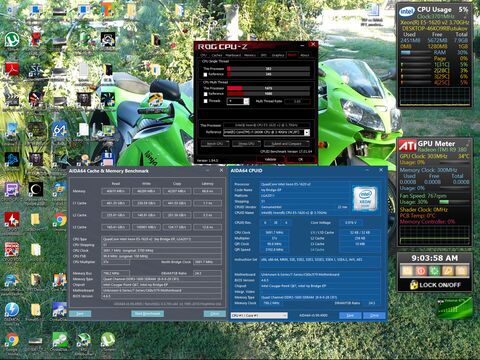Open the Chrome shortcut in the bottom-left corner
The image size is (480, 360).
(12, 340)
